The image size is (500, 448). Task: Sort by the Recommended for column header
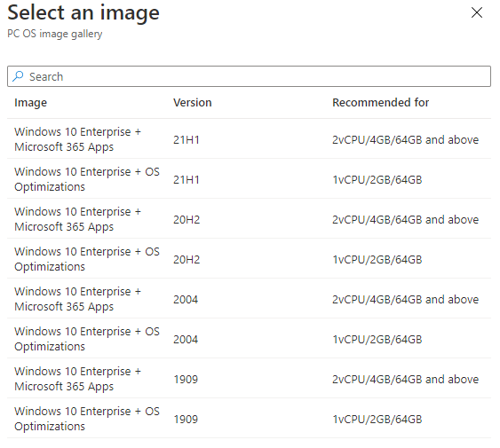tap(380, 103)
